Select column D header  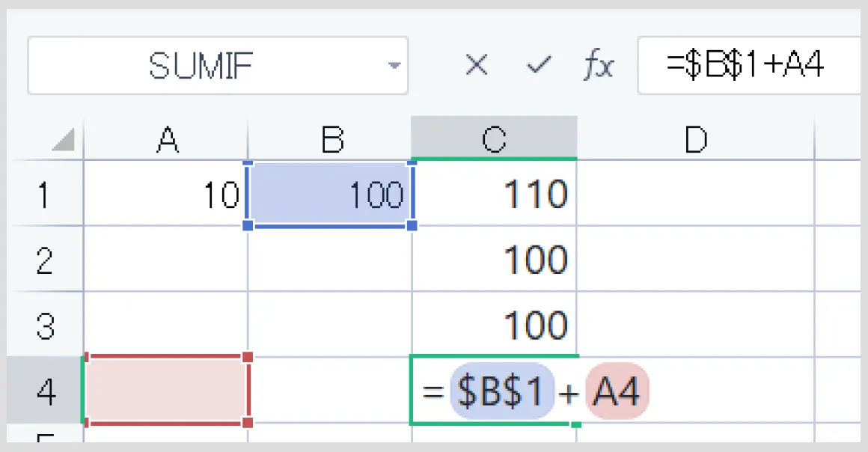tap(696, 138)
